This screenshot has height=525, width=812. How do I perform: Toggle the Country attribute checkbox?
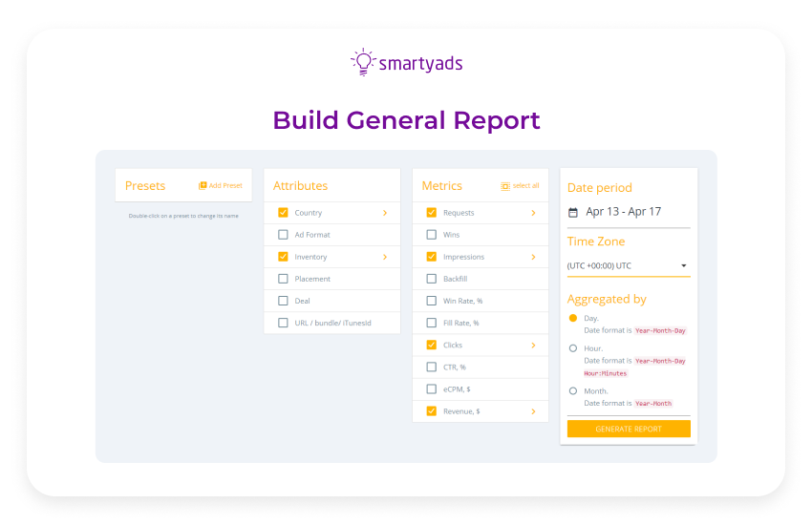coord(283,213)
